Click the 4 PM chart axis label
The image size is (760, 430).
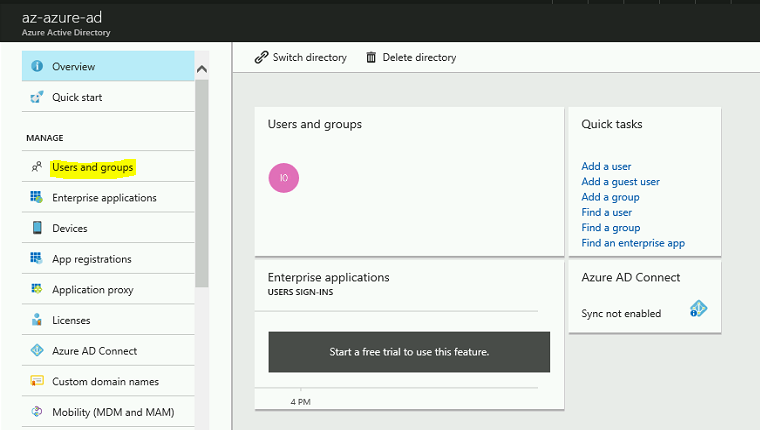pyautogui.click(x=301, y=402)
